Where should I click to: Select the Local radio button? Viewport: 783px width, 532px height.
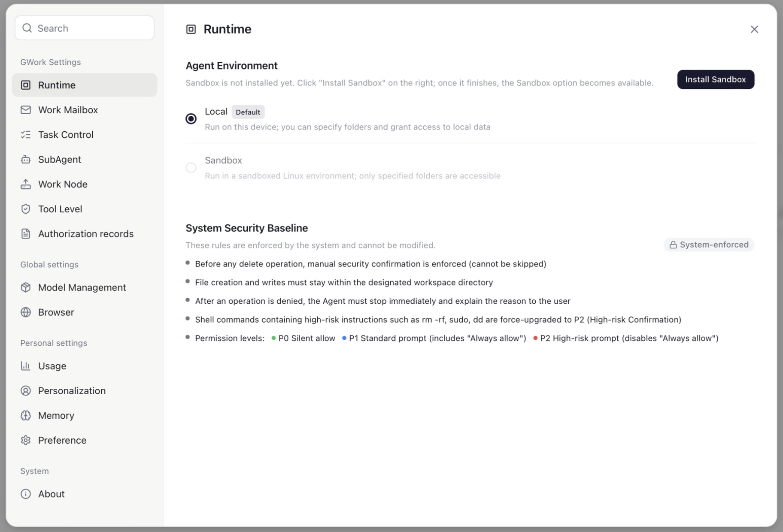191,118
